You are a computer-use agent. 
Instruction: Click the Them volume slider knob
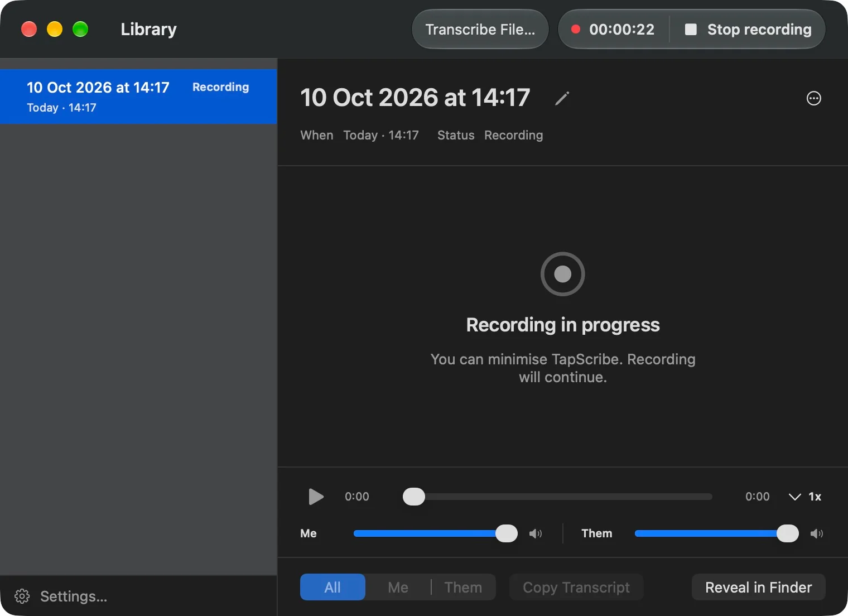click(788, 533)
